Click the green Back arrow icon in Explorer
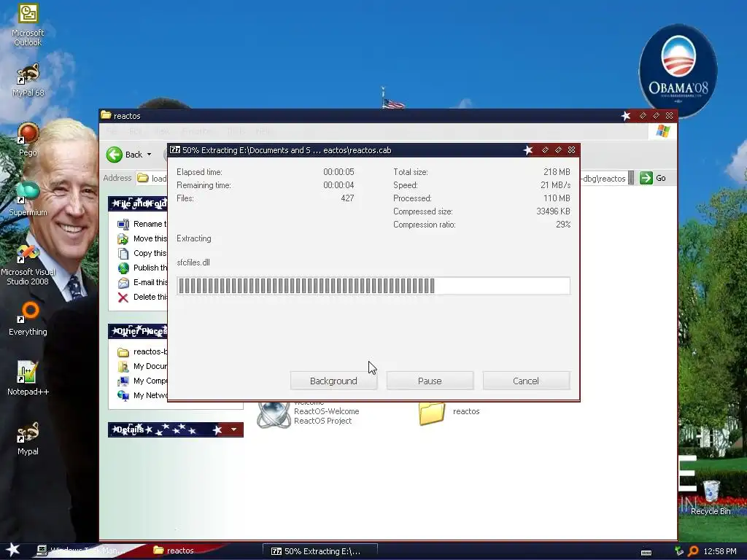This screenshot has width=747, height=560. [115, 155]
